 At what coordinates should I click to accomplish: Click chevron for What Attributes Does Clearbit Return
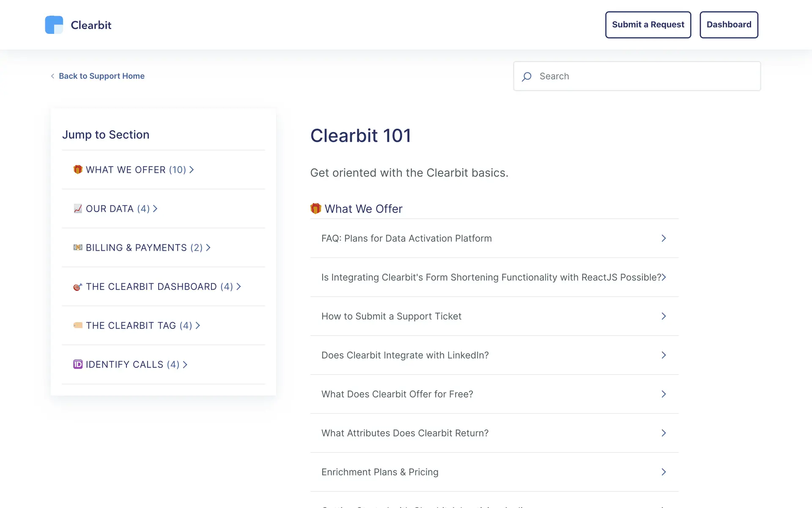664,433
